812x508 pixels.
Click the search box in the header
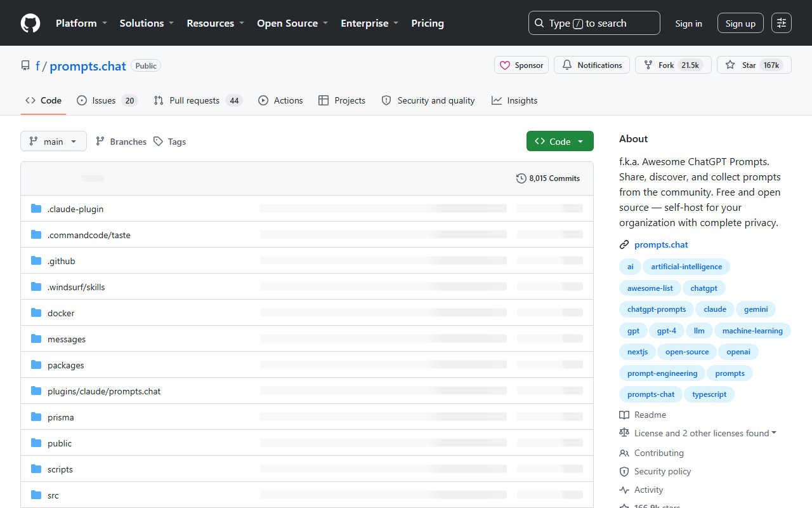coord(594,23)
